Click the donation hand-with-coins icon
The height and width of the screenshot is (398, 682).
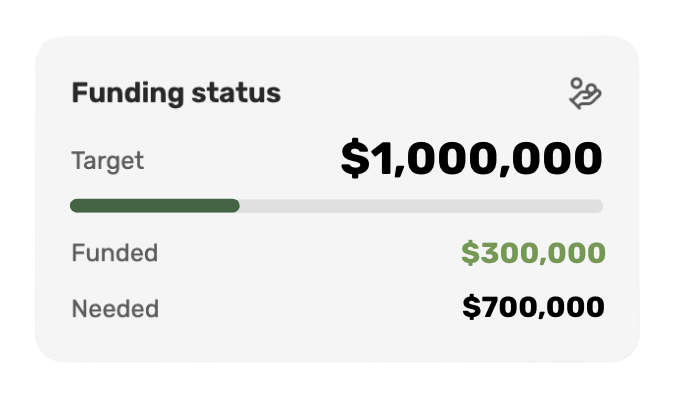[585, 93]
